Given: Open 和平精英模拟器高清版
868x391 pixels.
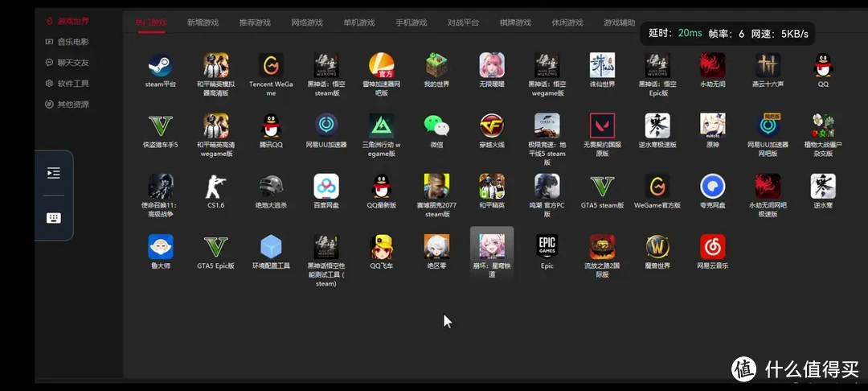Looking at the screenshot, I should (x=216, y=65).
